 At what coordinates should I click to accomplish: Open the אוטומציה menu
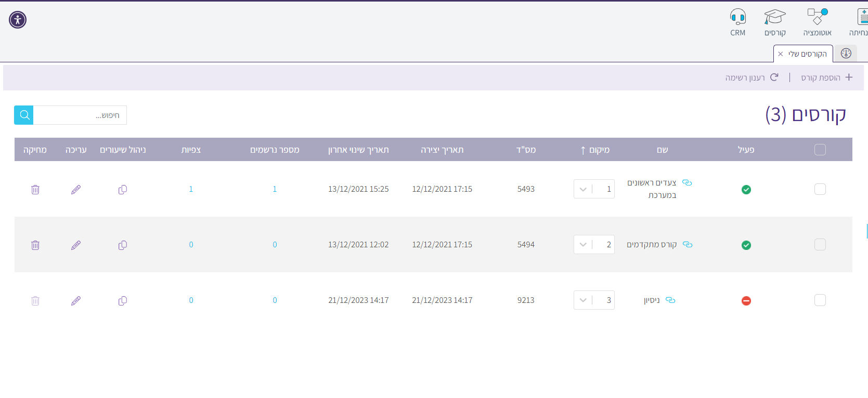coord(817,22)
